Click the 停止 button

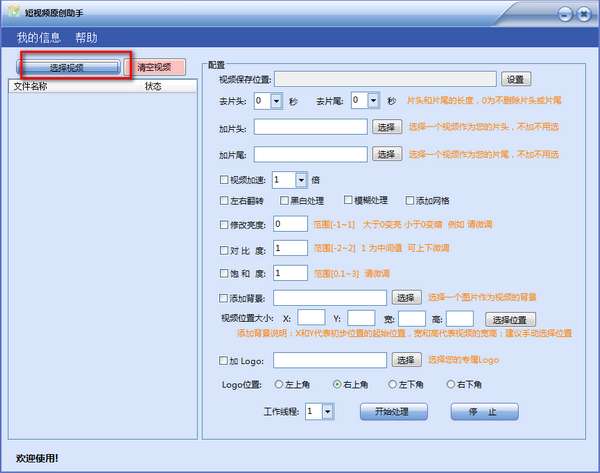(x=484, y=412)
